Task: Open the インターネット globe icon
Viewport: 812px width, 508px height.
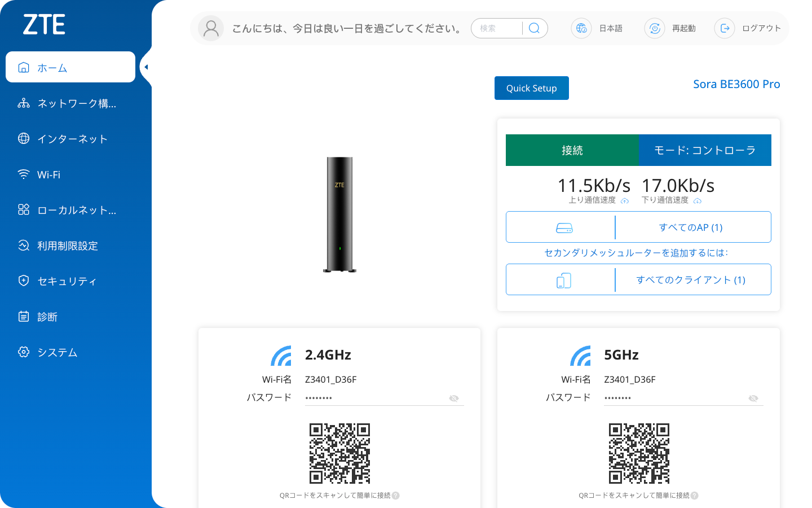Action: pyautogui.click(x=23, y=138)
